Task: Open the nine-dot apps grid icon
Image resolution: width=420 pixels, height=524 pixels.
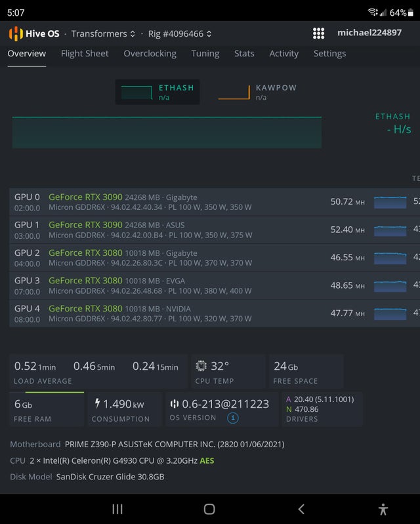Action: (318, 33)
